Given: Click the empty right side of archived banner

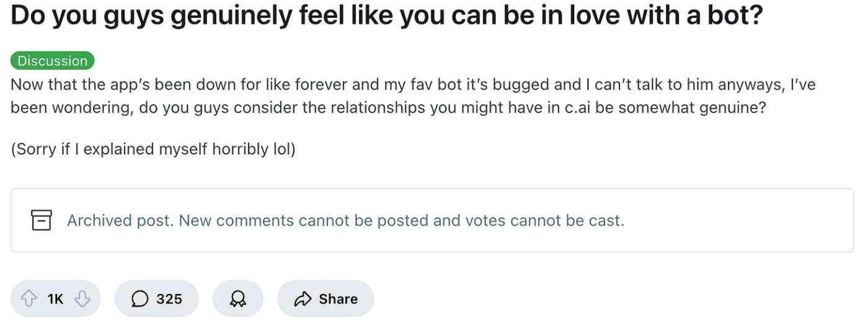Looking at the screenshot, I should click(x=744, y=220).
